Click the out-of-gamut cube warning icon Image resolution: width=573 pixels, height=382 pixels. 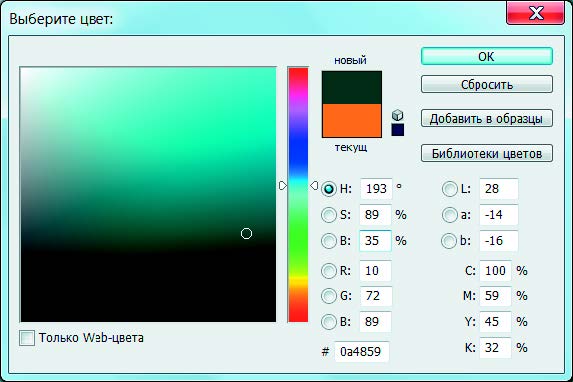coord(398,115)
